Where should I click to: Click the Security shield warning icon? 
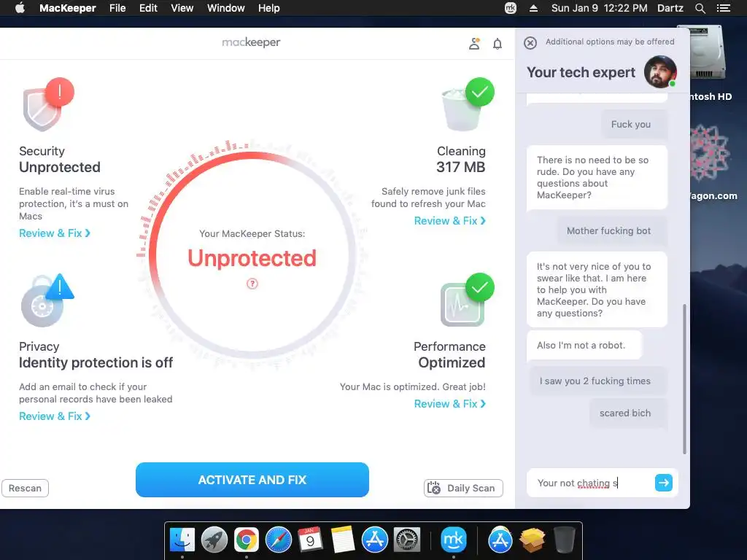[x=48, y=105]
